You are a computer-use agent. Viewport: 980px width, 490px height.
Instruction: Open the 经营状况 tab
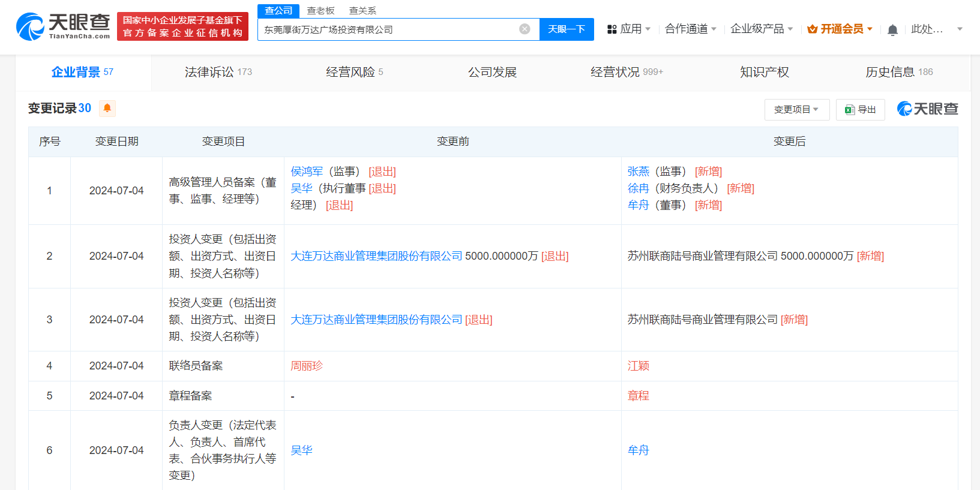coord(627,72)
